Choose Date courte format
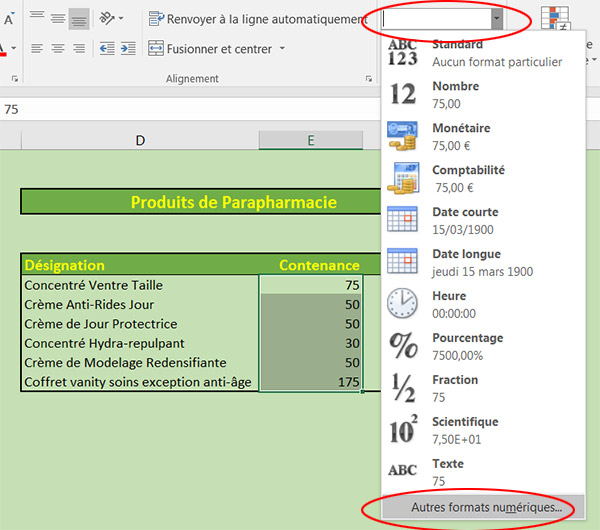This screenshot has width=600, height=530. pos(483,220)
